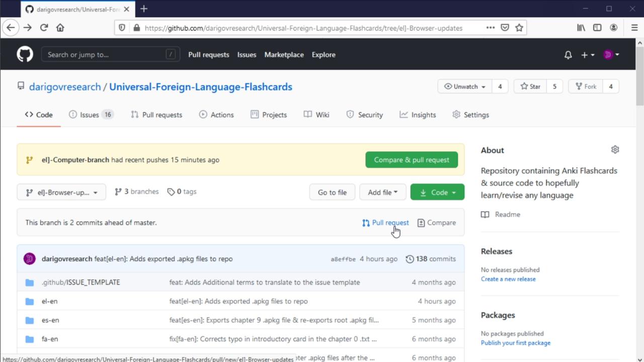Click the browser home icon
The width and height of the screenshot is (644, 362).
coord(60,28)
